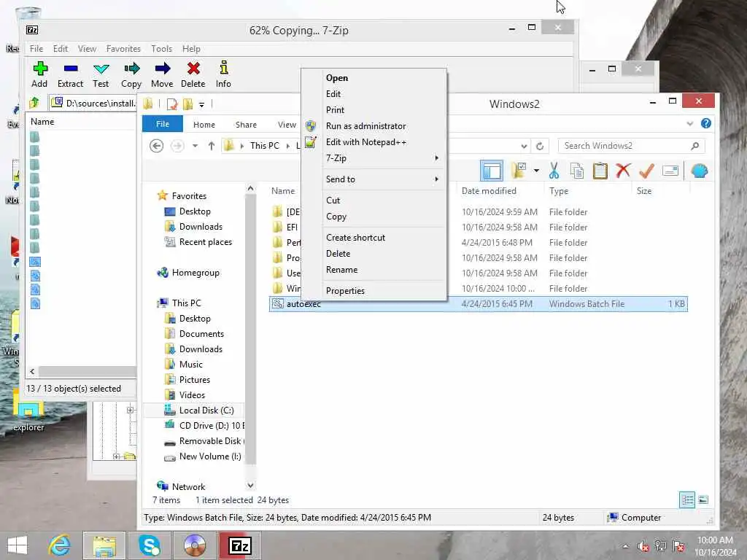Click the blue shell icon in Explorer toolbar
Viewport: 747px width, 560px height.
pos(699,171)
